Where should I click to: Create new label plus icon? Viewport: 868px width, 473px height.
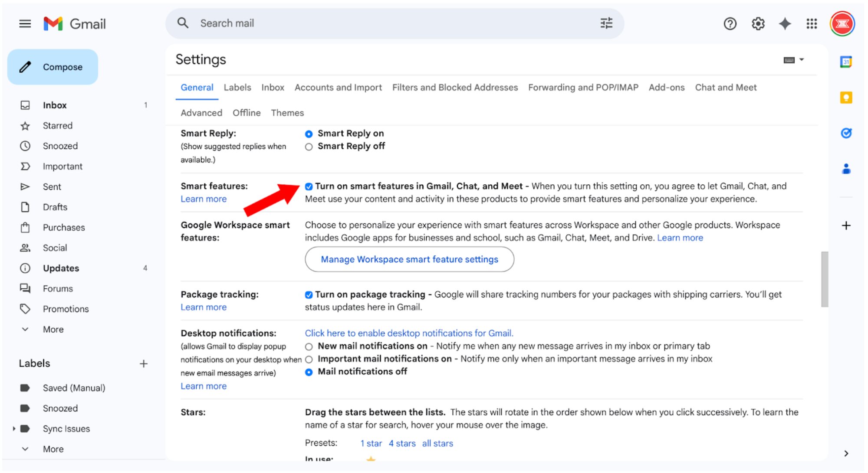click(x=144, y=364)
